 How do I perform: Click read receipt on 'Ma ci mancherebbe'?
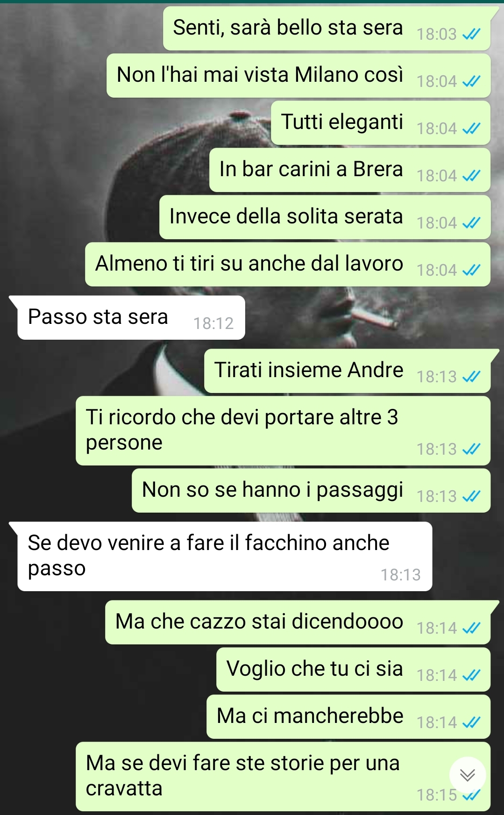(471, 722)
